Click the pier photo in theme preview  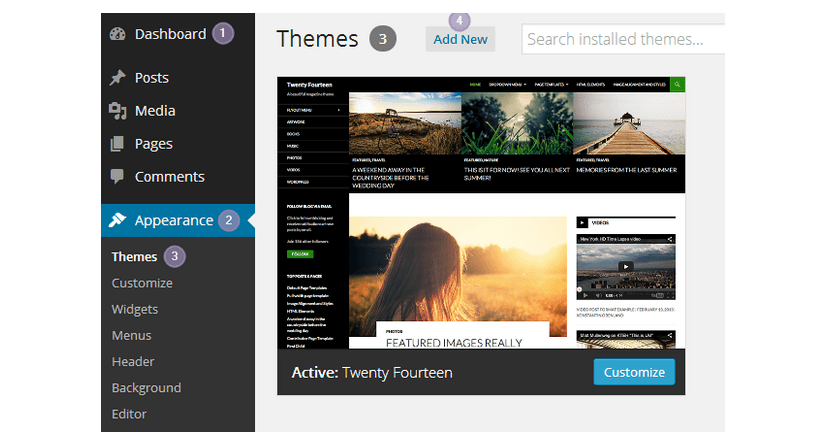click(x=629, y=123)
